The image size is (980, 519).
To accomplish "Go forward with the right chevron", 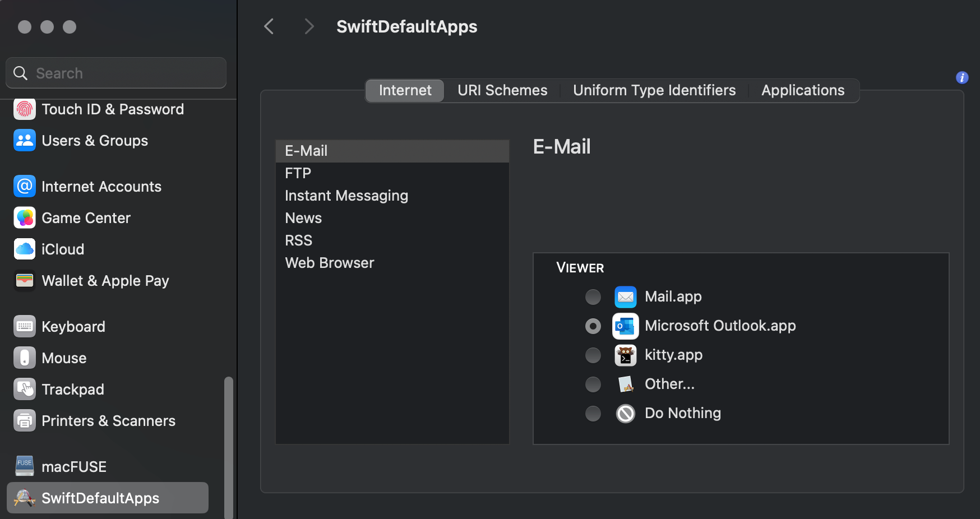I will point(308,26).
